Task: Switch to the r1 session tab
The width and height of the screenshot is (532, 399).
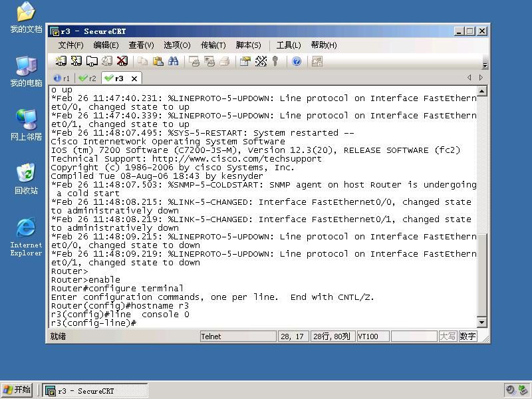Action: [x=62, y=78]
